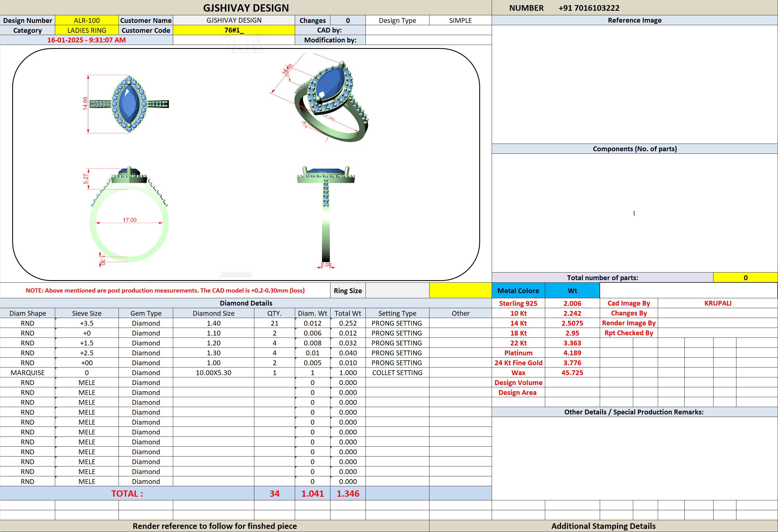The image size is (778, 532).
Task: Click the COLLET SETTING cell
Action: click(397, 373)
